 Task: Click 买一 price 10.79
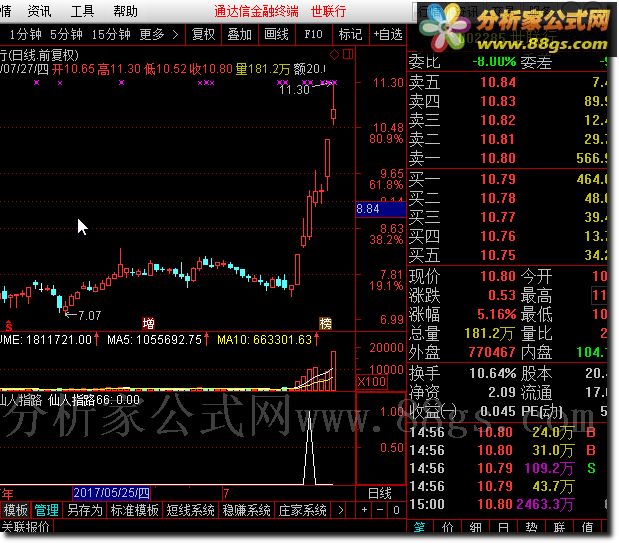pyautogui.click(x=497, y=179)
